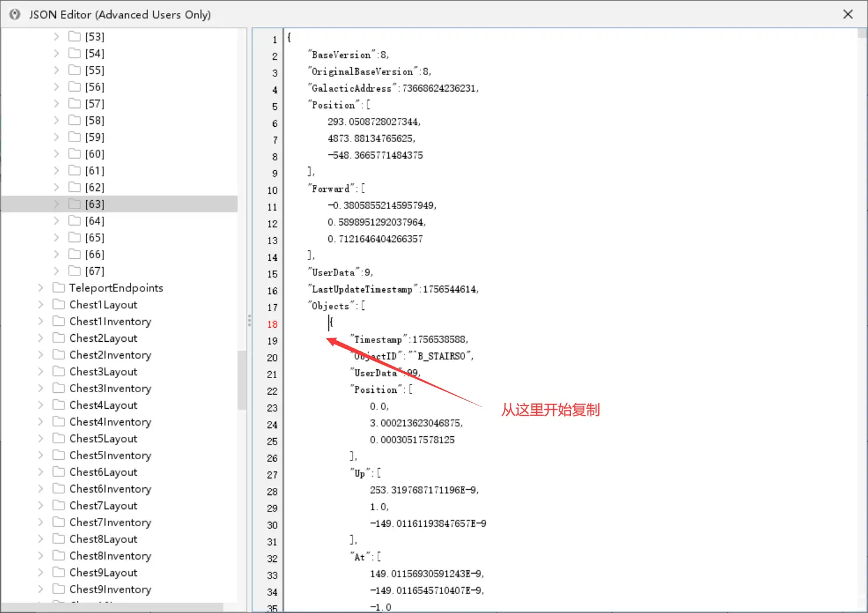Screen dimensions: 868x613
Task: Click the splitter handle between the panels
Action: pyautogui.click(x=249, y=321)
